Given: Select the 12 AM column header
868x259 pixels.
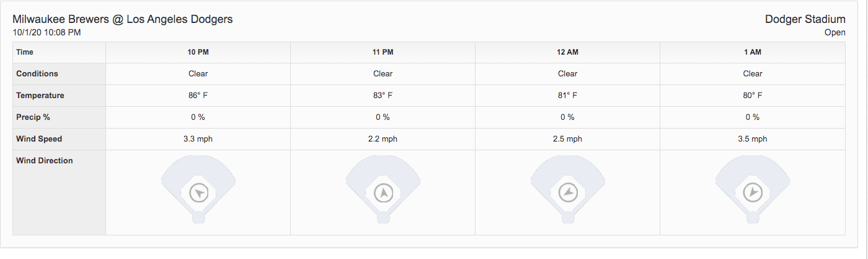Looking at the screenshot, I should click(x=568, y=52).
